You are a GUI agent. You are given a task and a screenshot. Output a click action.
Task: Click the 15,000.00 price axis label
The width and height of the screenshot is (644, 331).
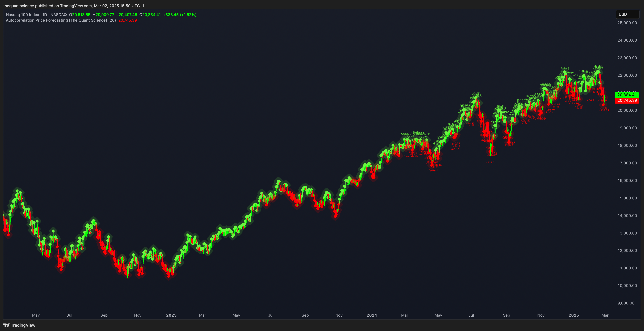coord(627,198)
